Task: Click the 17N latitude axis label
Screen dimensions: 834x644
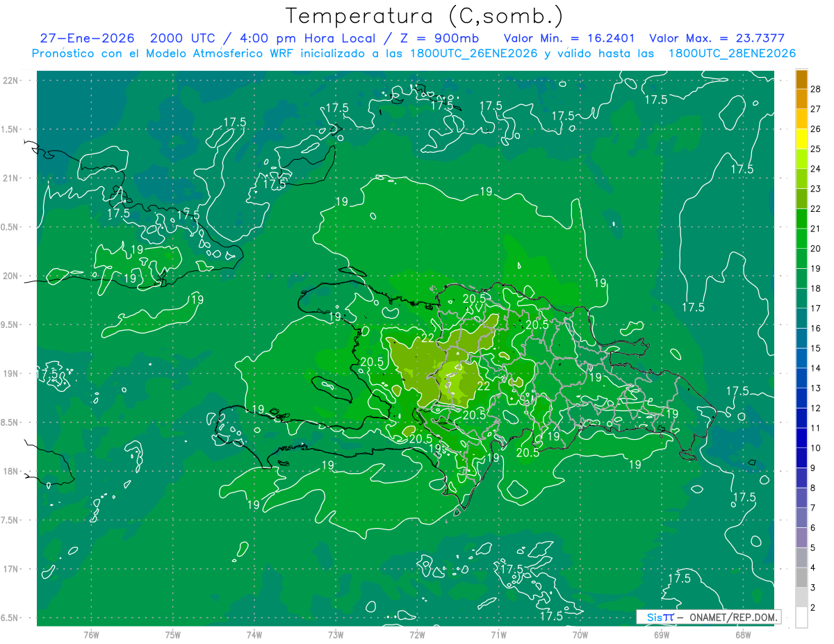Action: point(10,569)
